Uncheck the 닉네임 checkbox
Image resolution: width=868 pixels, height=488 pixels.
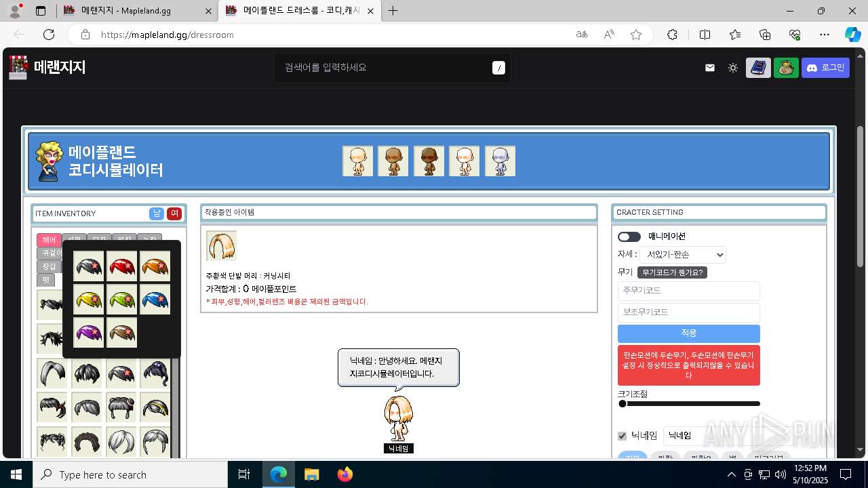point(622,436)
